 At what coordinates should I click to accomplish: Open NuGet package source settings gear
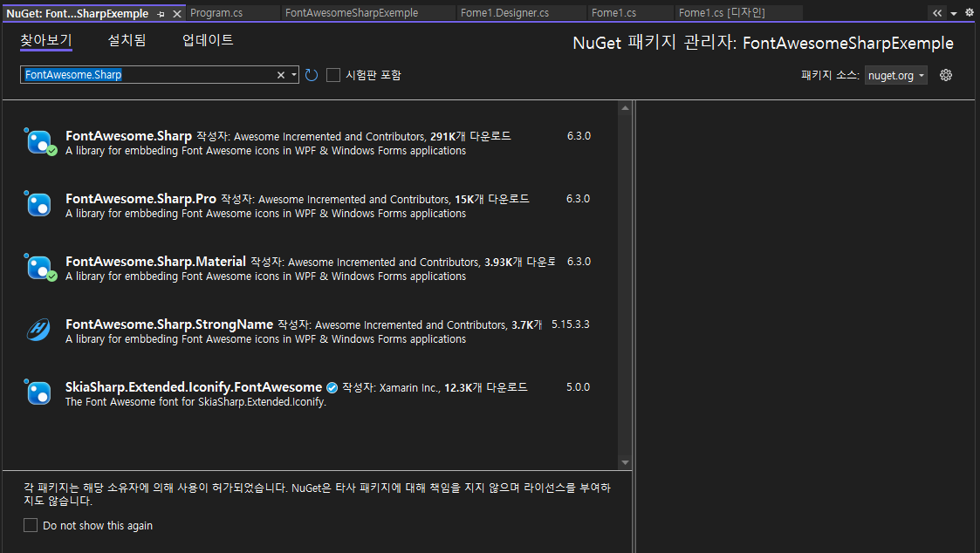pyautogui.click(x=946, y=75)
